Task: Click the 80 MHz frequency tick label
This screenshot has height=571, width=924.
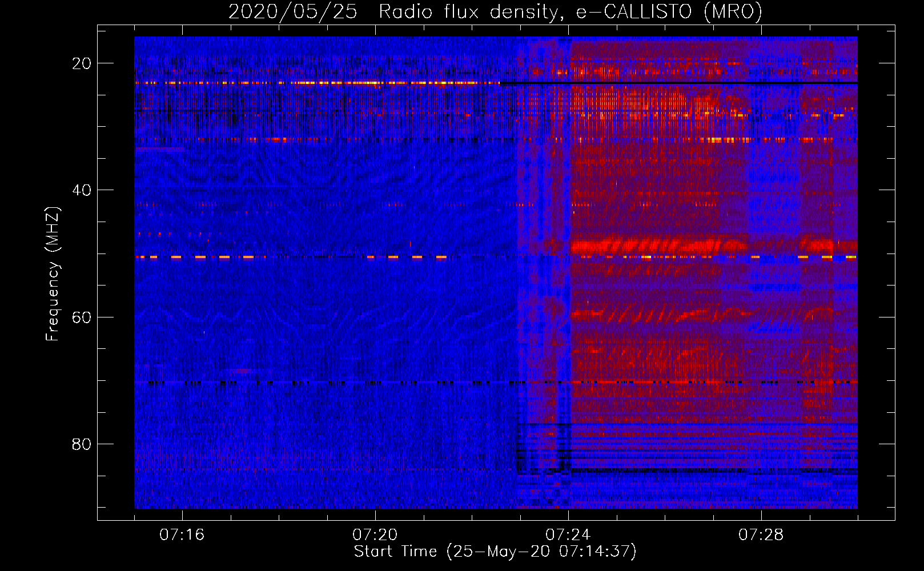Action: point(82,444)
